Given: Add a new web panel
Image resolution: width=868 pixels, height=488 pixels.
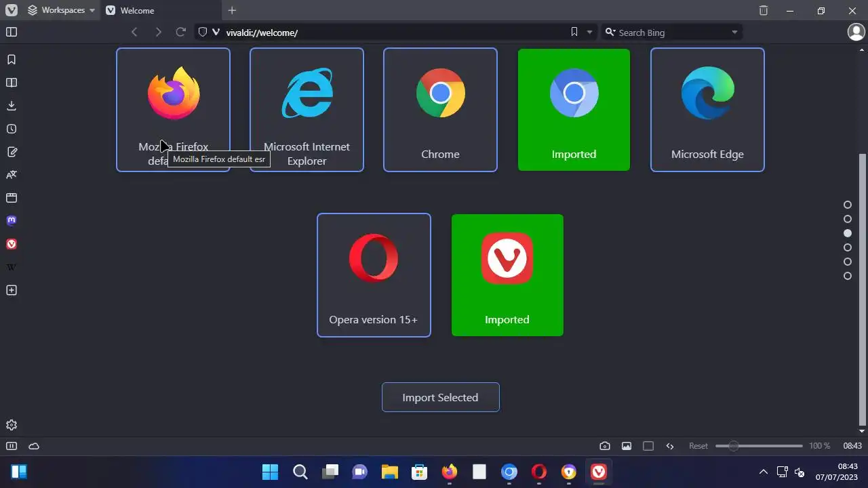Looking at the screenshot, I should click(x=12, y=290).
